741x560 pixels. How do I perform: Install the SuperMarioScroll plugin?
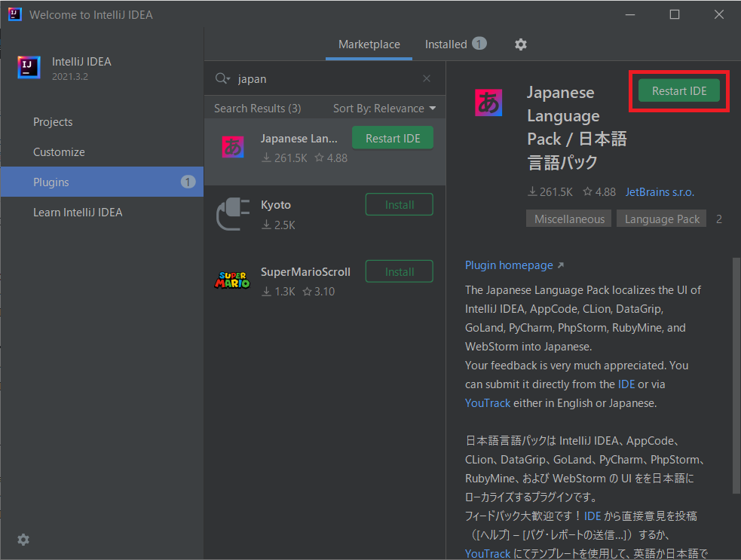[400, 272]
